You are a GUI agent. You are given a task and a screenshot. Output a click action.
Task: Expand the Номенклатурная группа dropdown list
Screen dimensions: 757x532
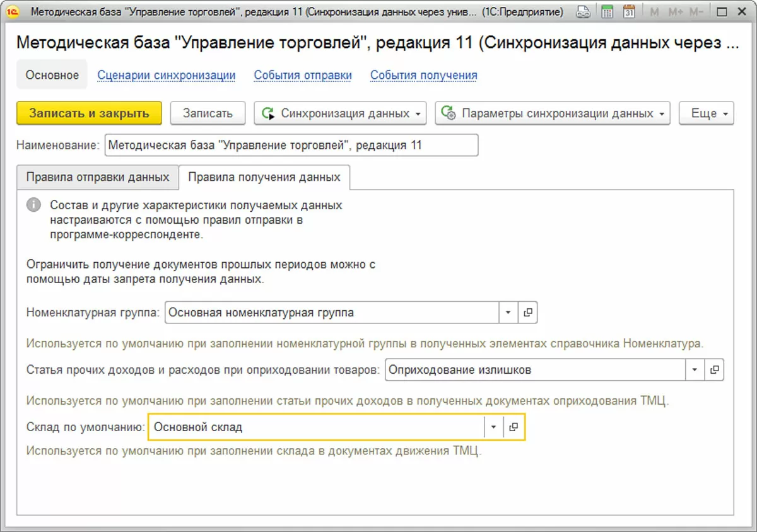[508, 312]
